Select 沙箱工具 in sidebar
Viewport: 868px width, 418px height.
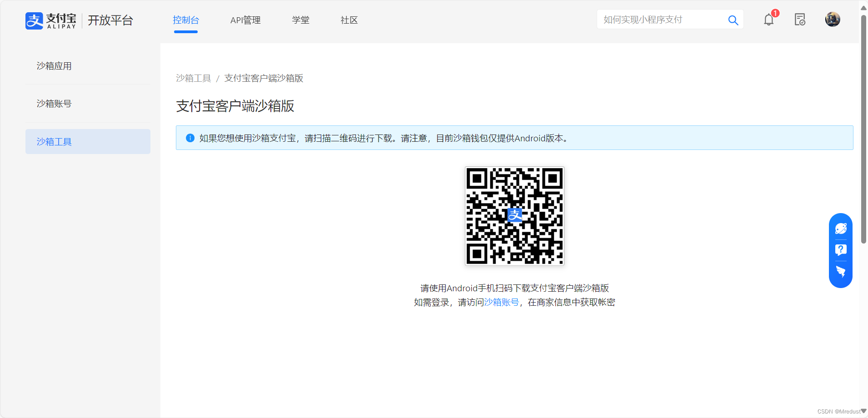(x=88, y=141)
